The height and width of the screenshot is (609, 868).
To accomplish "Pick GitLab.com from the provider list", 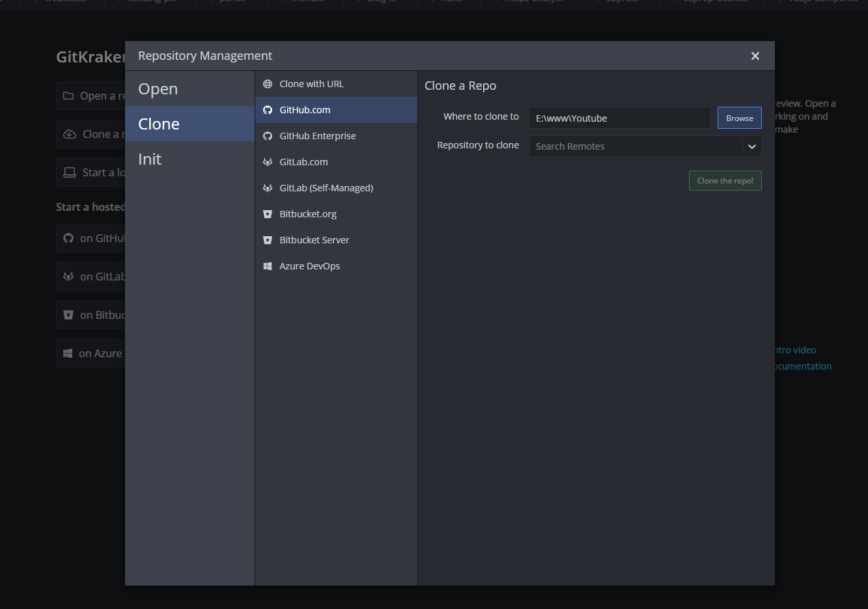I will click(x=336, y=162).
